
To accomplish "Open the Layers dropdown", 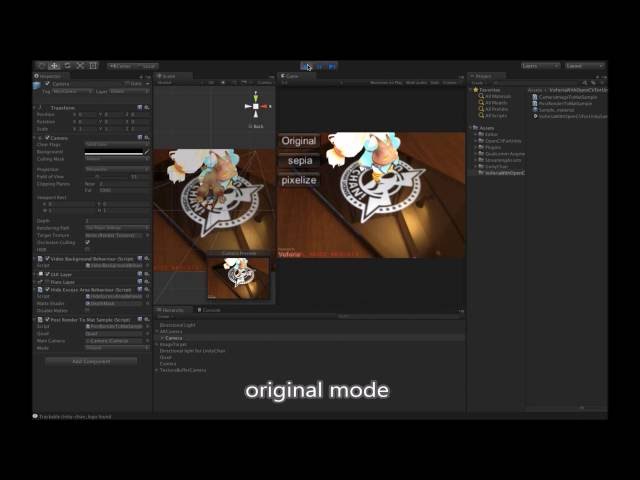I will tap(540, 66).
